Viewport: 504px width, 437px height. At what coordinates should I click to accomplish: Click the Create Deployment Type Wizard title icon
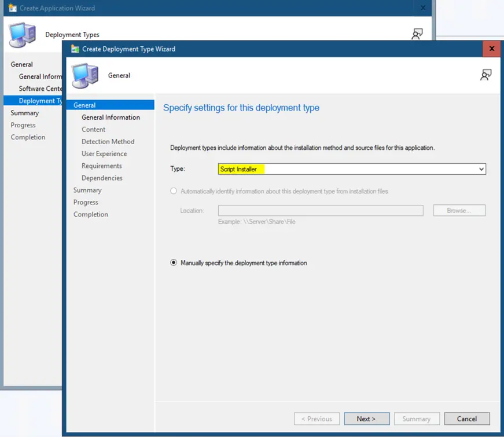click(75, 49)
